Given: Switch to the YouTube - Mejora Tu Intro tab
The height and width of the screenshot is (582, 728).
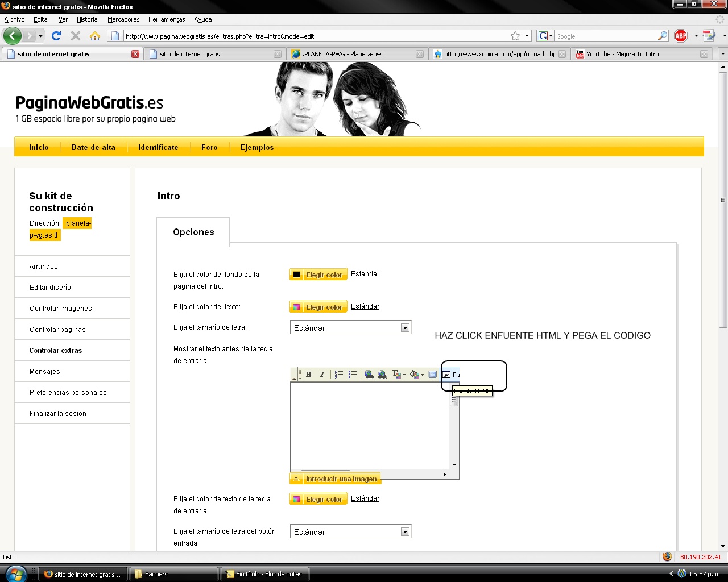Looking at the screenshot, I should [x=641, y=54].
